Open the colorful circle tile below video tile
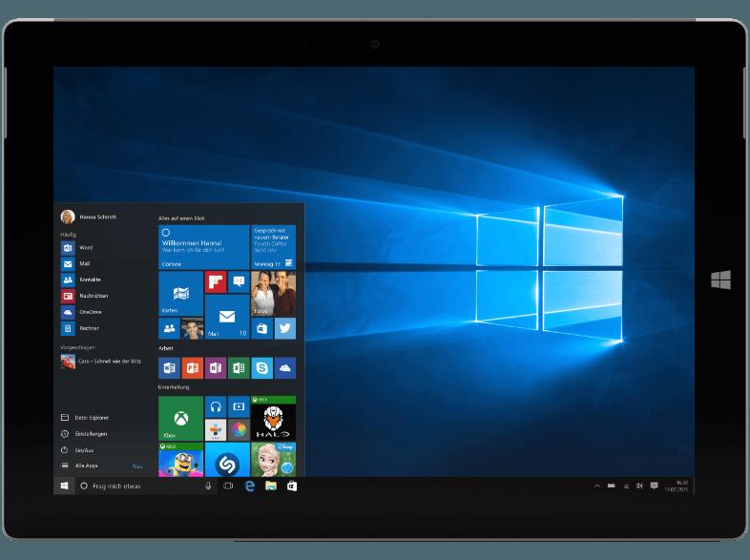The image size is (750, 560). (x=239, y=430)
